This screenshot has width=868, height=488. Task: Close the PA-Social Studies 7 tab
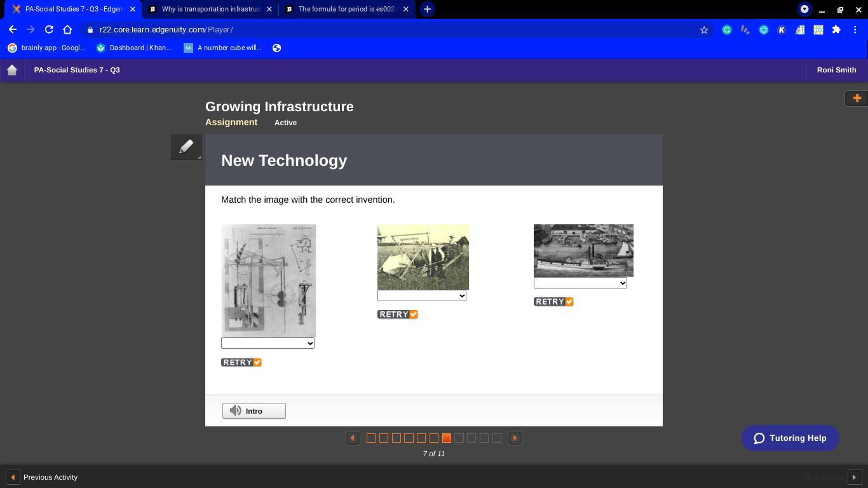(133, 9)
